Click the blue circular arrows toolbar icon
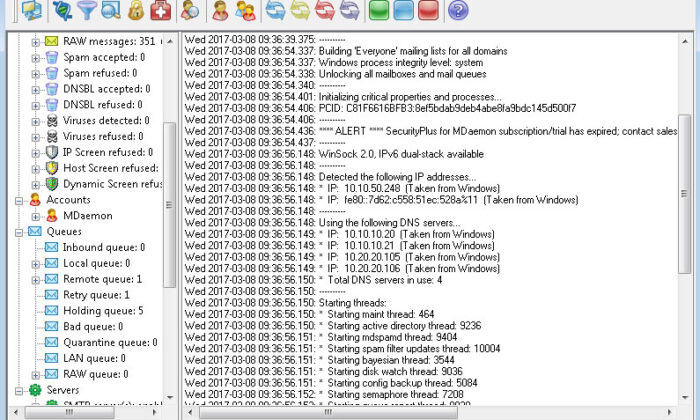Viewport: 700px width, 420px height. coord(275,10)
